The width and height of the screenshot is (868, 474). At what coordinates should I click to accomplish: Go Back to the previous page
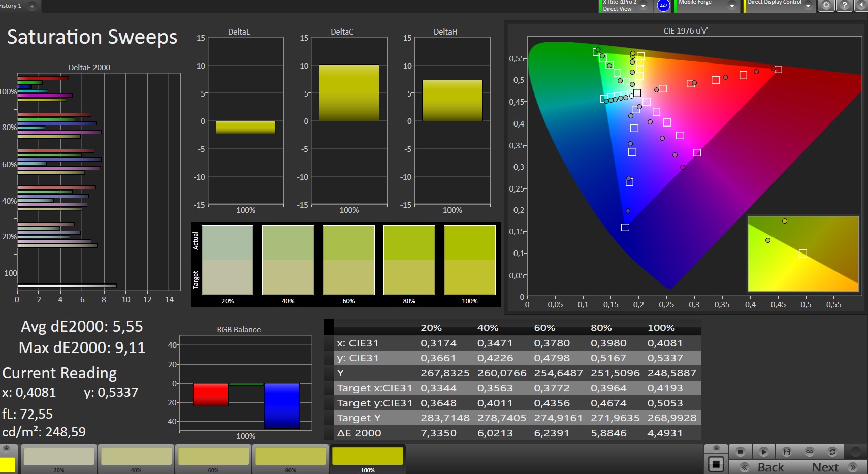coord(763,467)
